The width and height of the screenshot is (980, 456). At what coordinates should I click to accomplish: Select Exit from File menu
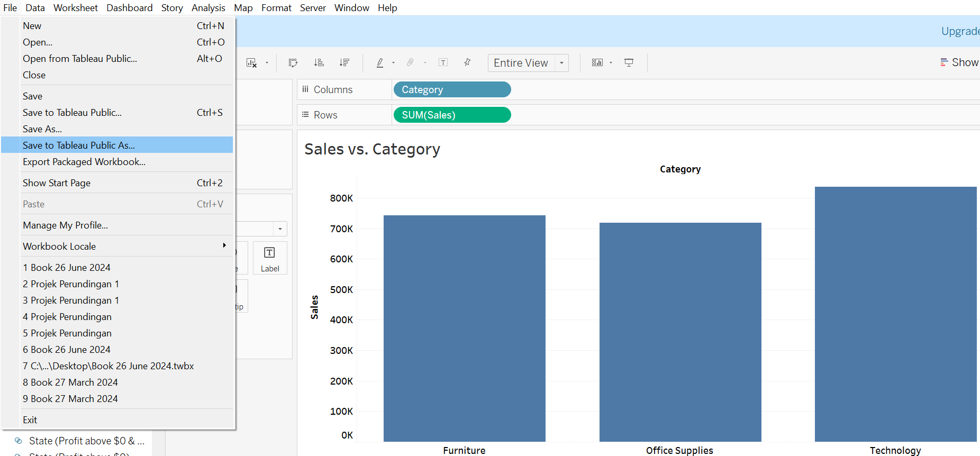117,420
